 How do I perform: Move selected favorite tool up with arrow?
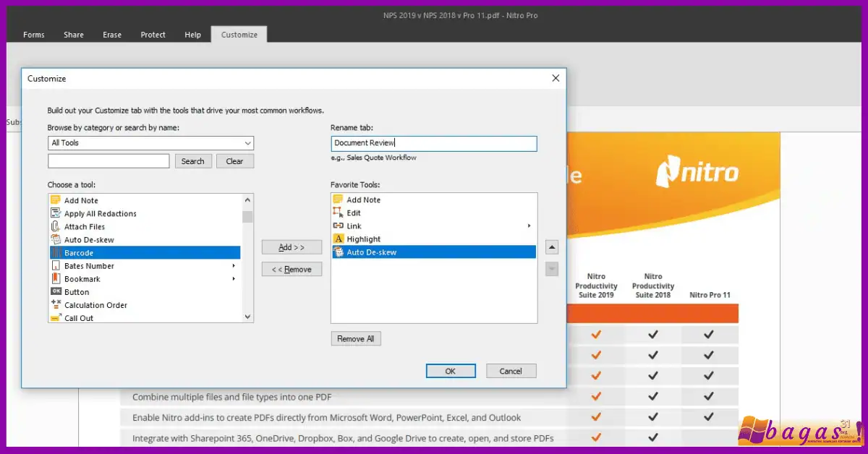pyautogui.click(x=552, y=248)
